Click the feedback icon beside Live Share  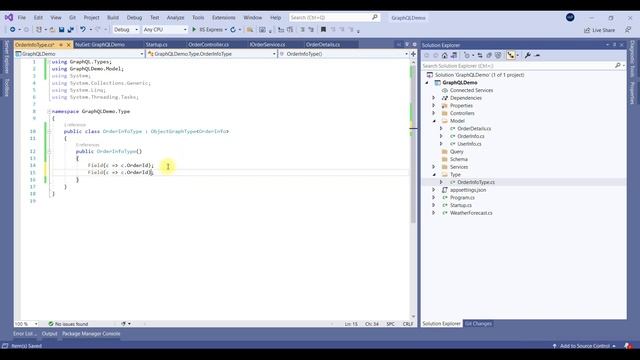[628, 30]
